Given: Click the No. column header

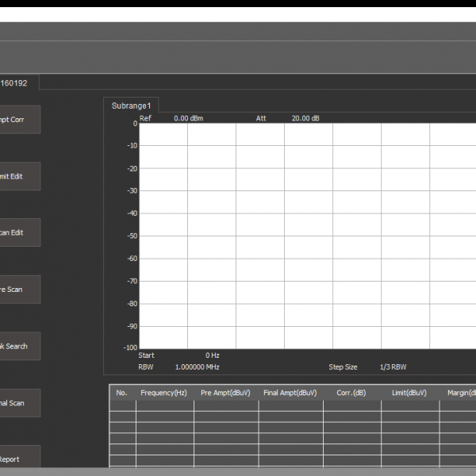Looking at the screenshot, I should point(121,393).
